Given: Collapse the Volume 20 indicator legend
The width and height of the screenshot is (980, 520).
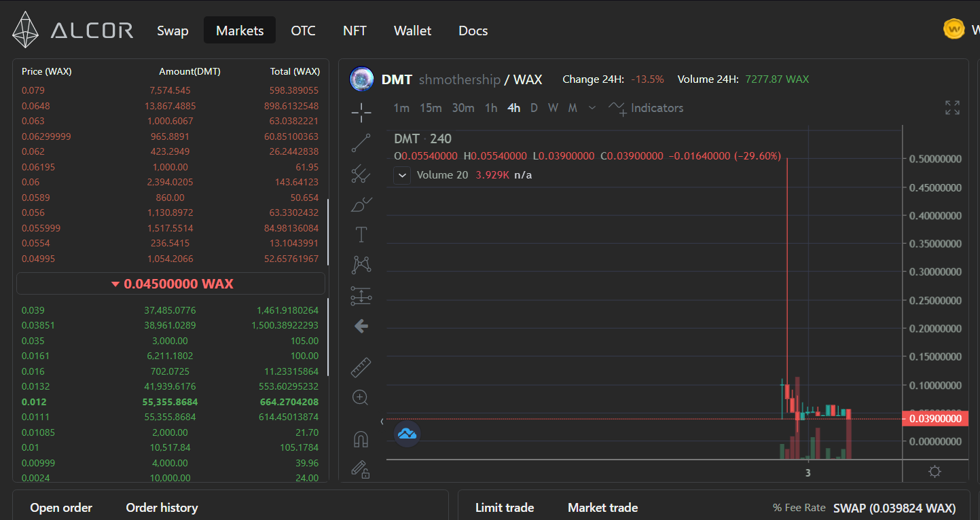Looking at the screenshot, I should pos(402,175).
